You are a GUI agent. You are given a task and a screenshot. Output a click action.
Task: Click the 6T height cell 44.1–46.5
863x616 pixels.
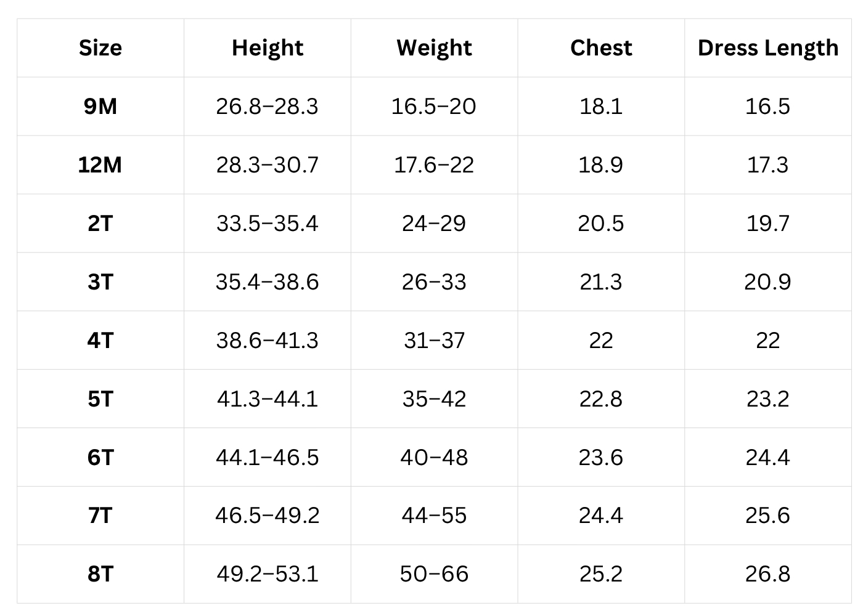point(268,457)
